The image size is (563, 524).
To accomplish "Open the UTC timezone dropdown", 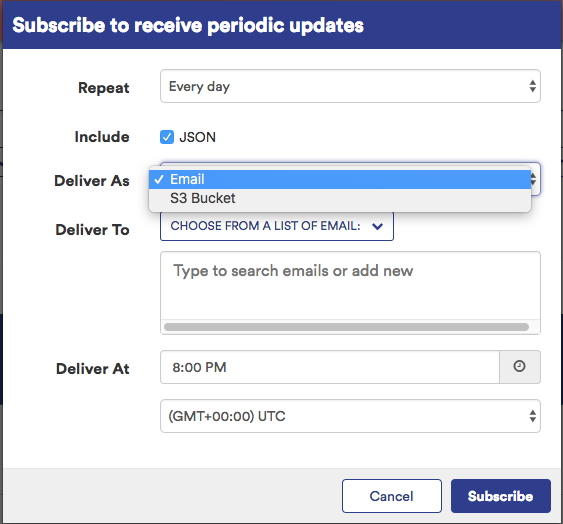I will [350, 416].
